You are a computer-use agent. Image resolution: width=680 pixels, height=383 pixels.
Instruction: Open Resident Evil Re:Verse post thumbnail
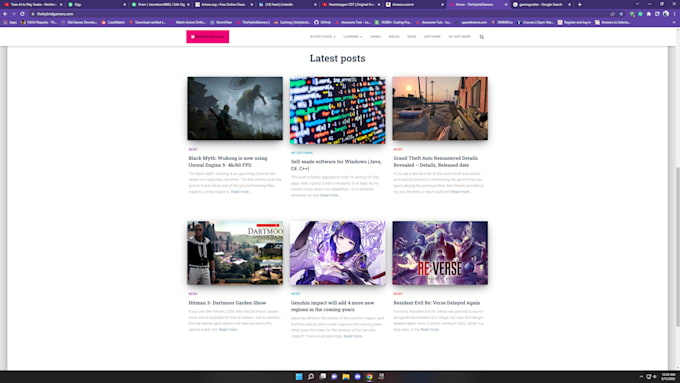click(440, 253)
